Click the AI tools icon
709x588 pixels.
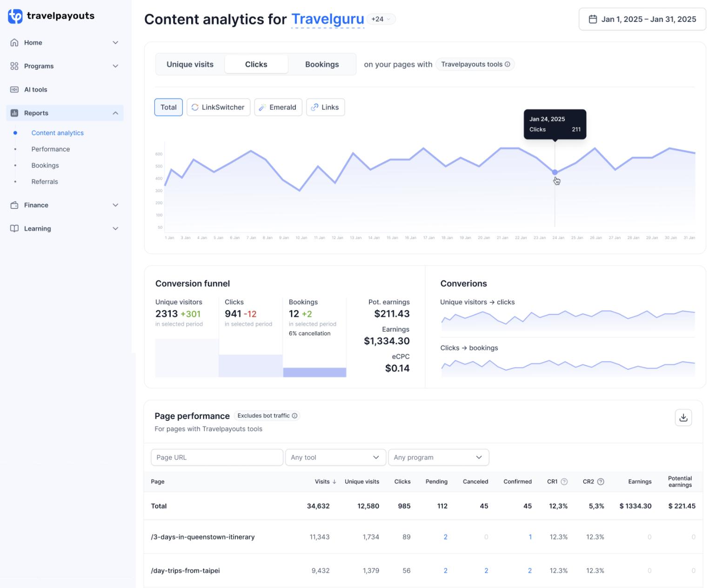click(x=14, y=89)
